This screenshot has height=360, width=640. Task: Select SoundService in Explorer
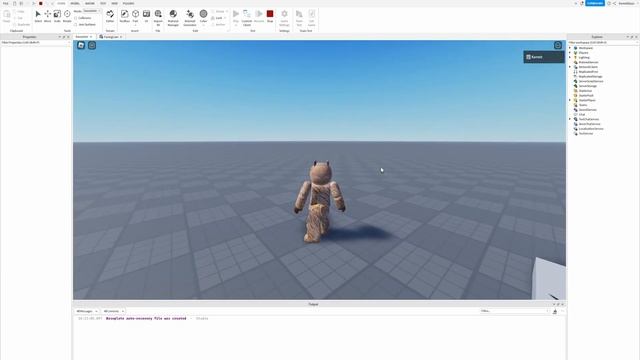tap(587, 110)
